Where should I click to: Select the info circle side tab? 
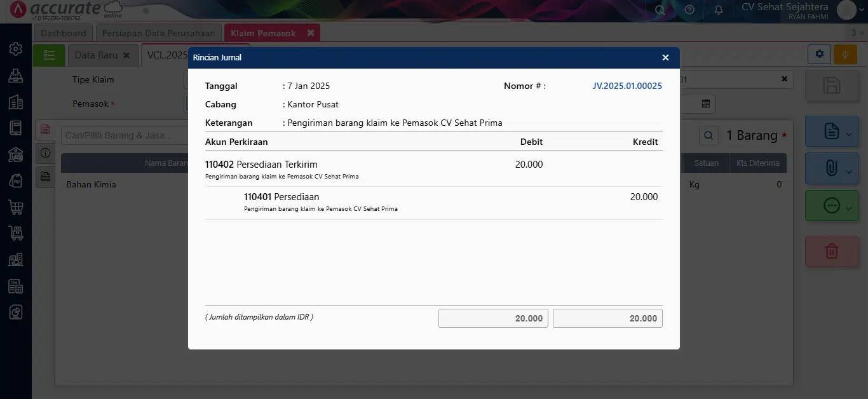[x=45, y=153]
